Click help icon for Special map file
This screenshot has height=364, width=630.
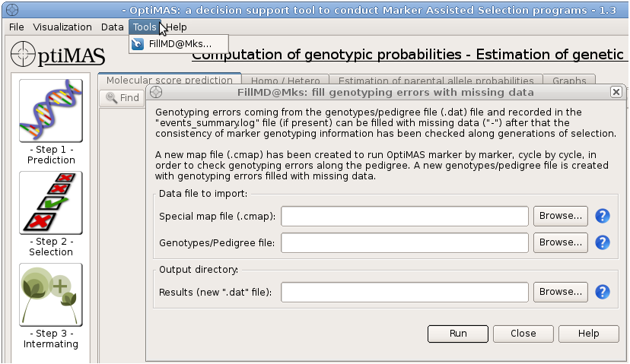(x=603, y=216)
